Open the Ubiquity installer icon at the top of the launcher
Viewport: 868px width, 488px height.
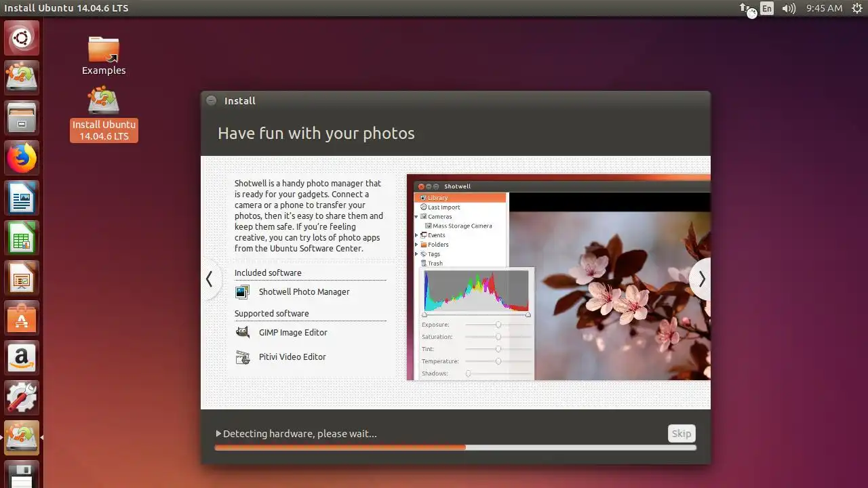[x=22, y=78]
